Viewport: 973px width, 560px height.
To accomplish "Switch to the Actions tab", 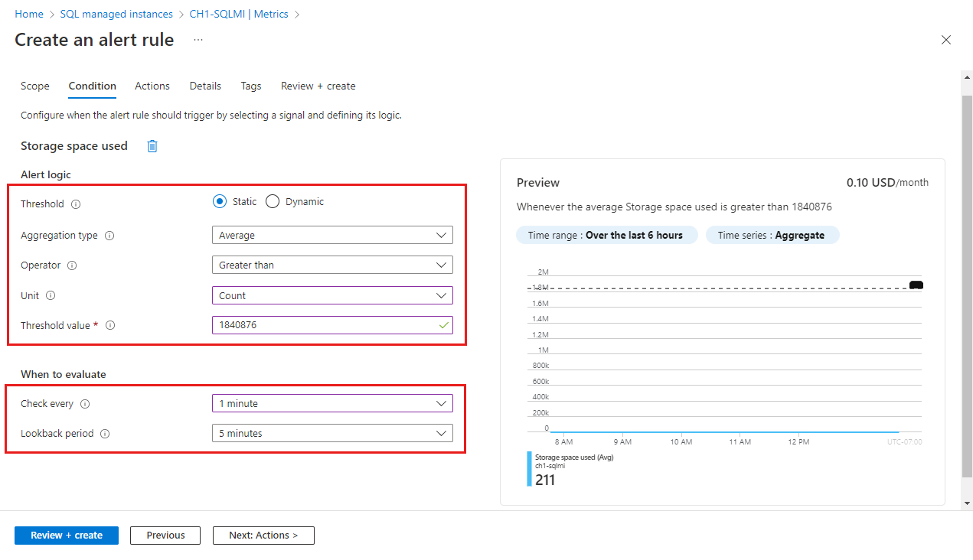I will pos(152,86).
